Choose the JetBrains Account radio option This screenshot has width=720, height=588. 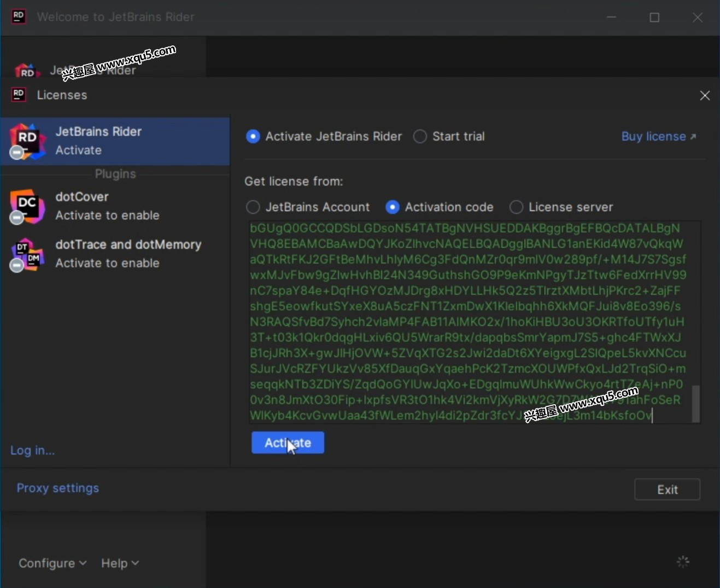[x=253, y=207]
